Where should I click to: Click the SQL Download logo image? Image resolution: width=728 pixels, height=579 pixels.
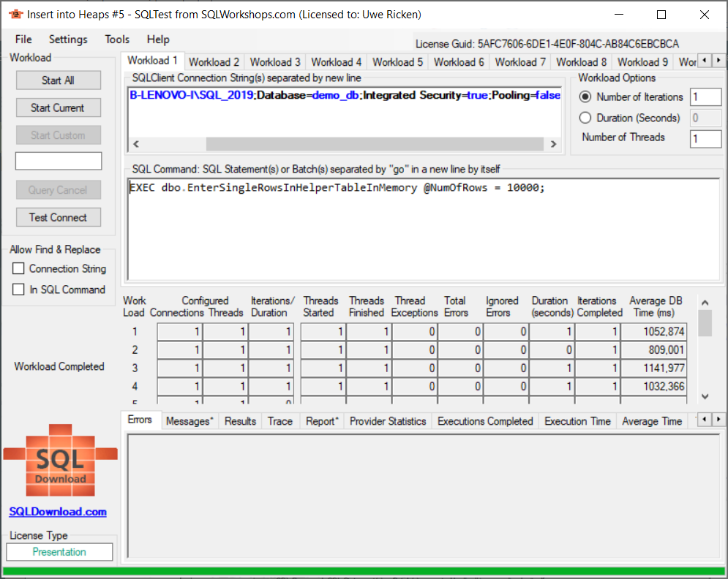[60, 460]
